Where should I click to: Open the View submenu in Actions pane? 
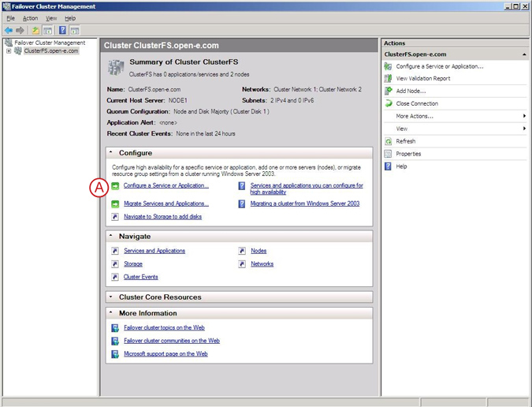pyautogui.click(x=455, y=129)
